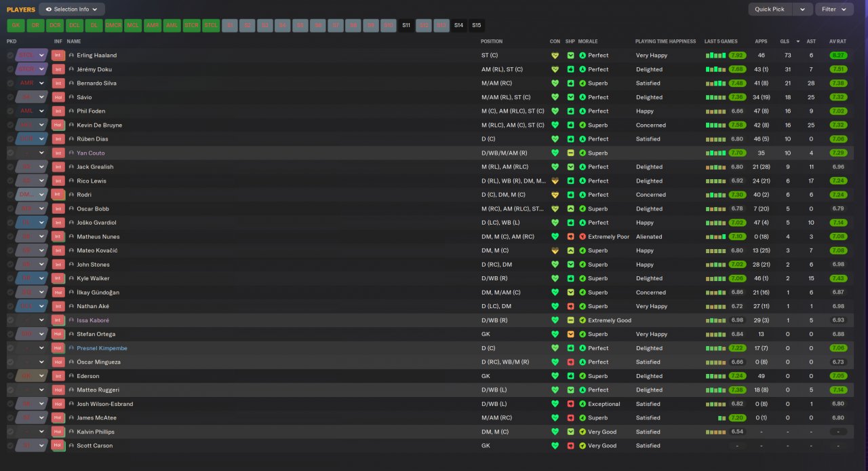Viewport: 868px width, 471px height.
Task: Toggle the picked checkmark for Jack Grealish
Action: (10, 167)
